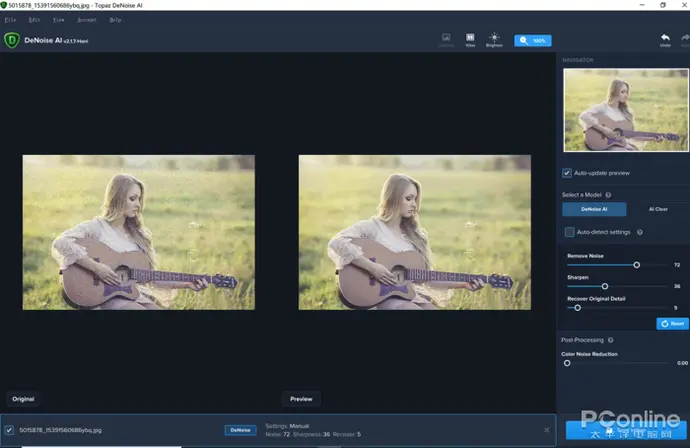This screenshot has height=448, width=690.
Task: Click the Preview label button
Action: click(x=301, y=399)
